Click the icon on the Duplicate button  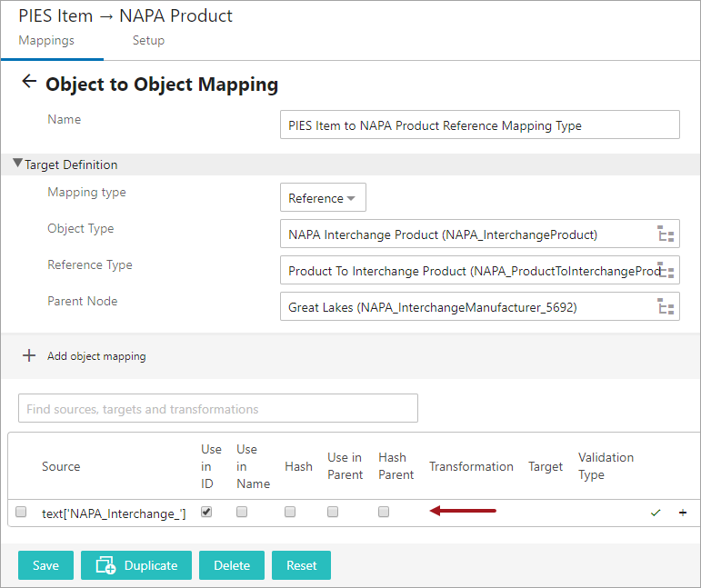tap(106, 565)
